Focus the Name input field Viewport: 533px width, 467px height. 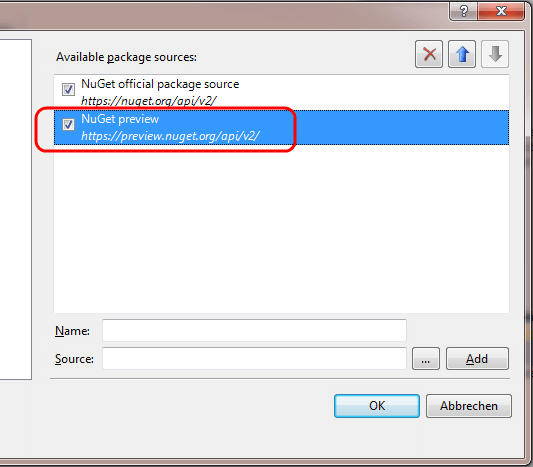254,330
